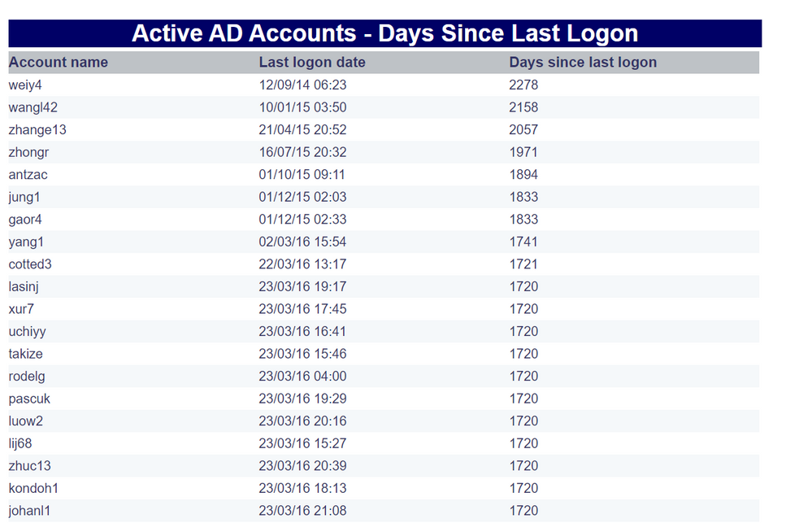Image resolution: width=812 pixels, height=523 pixels.
Task: Select account name weiy4
Action: [25, 85]
